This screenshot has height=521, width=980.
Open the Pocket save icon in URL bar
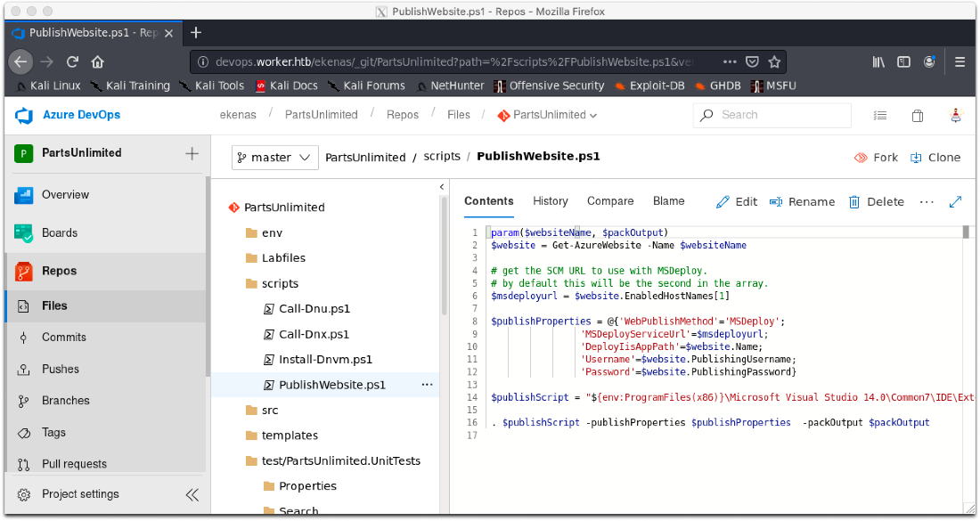[x=753, y=61]
